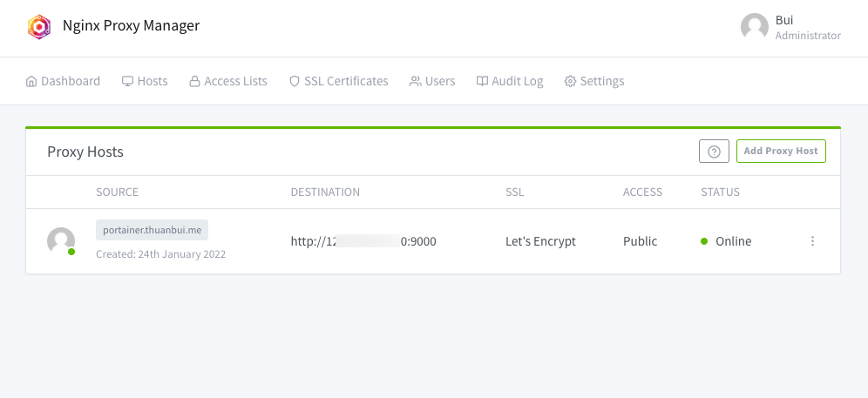The image size is (868, 398).
Task: Click the Nginx Proxy Manager logo icon
Action: click(x=39, y=27)
